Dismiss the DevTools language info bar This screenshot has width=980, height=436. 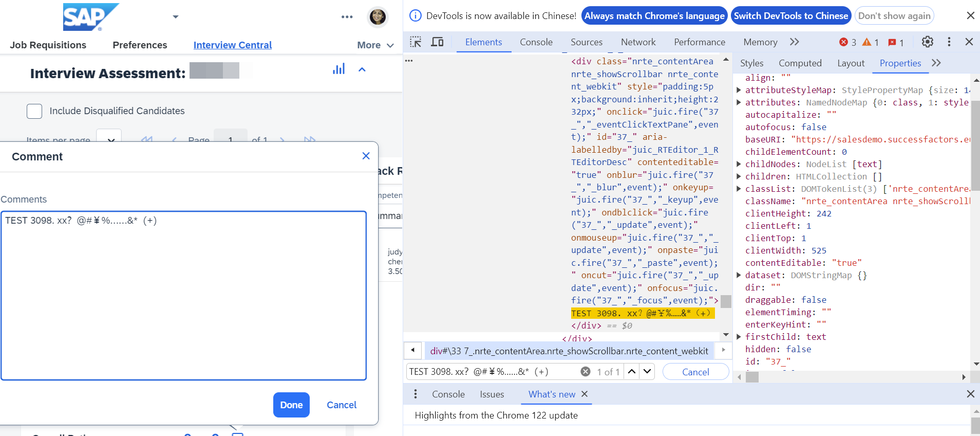970,16
